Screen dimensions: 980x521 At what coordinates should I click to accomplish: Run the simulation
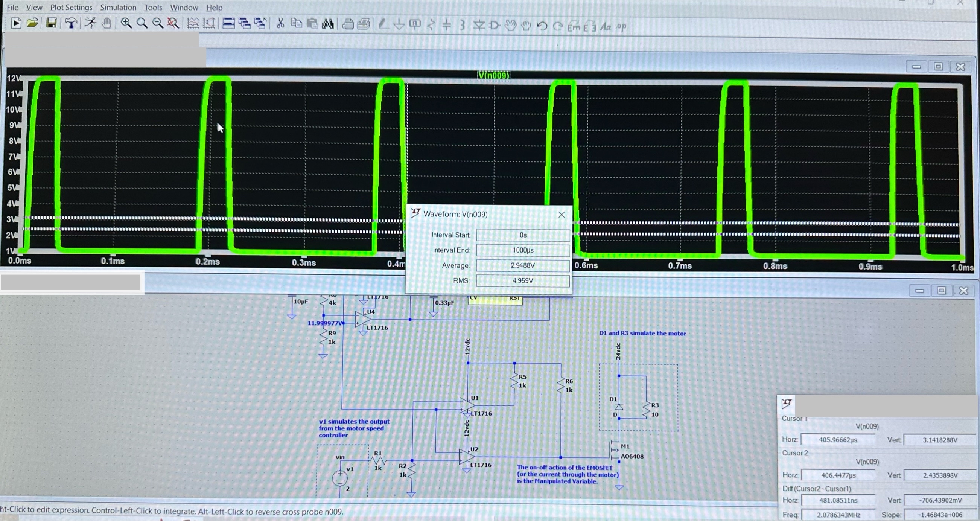[16, 23]
